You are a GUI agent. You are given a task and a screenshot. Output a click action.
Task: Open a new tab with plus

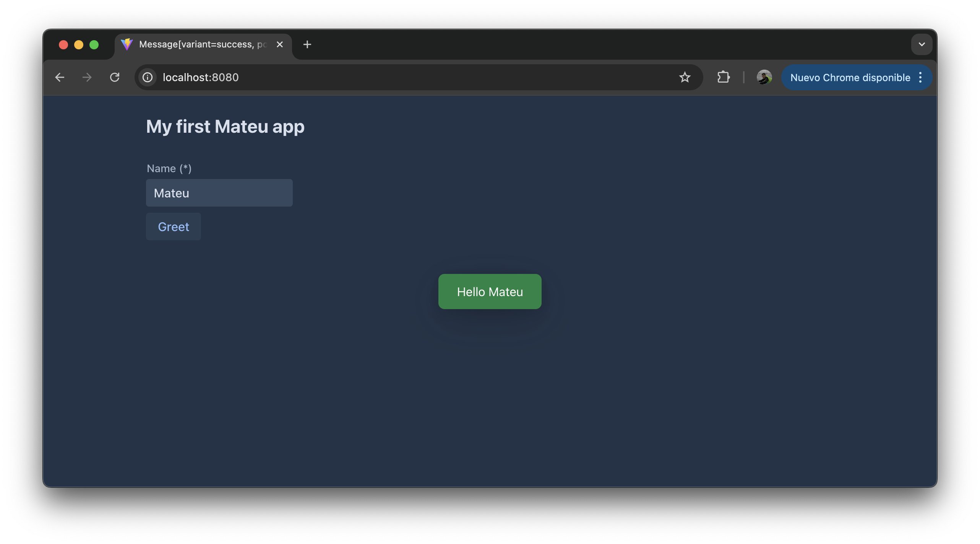[307, 45]
